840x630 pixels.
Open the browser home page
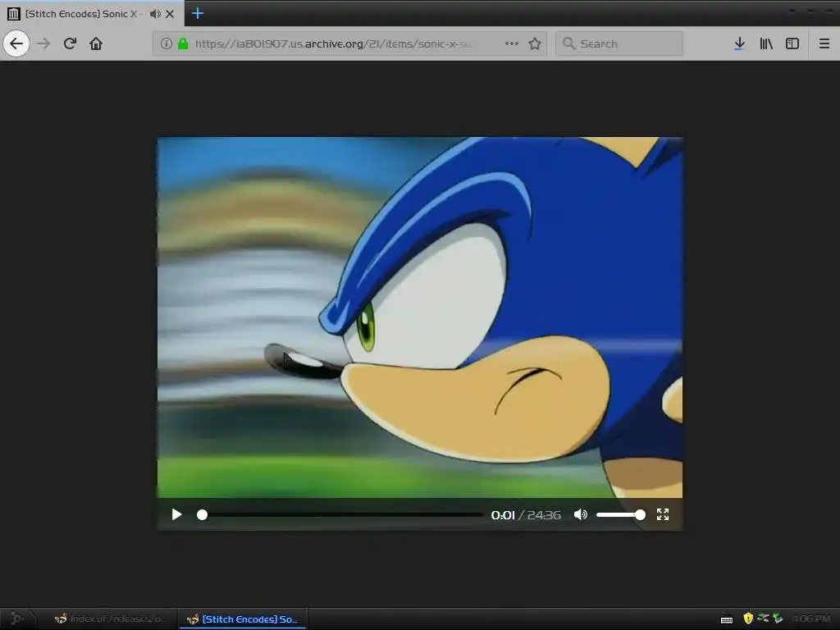[x=96, y=43]
